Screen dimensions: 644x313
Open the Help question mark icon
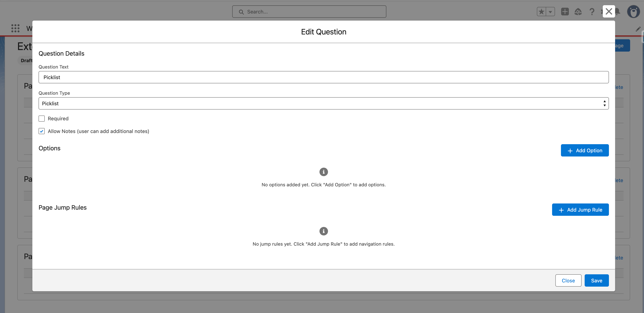coord(592,12)
